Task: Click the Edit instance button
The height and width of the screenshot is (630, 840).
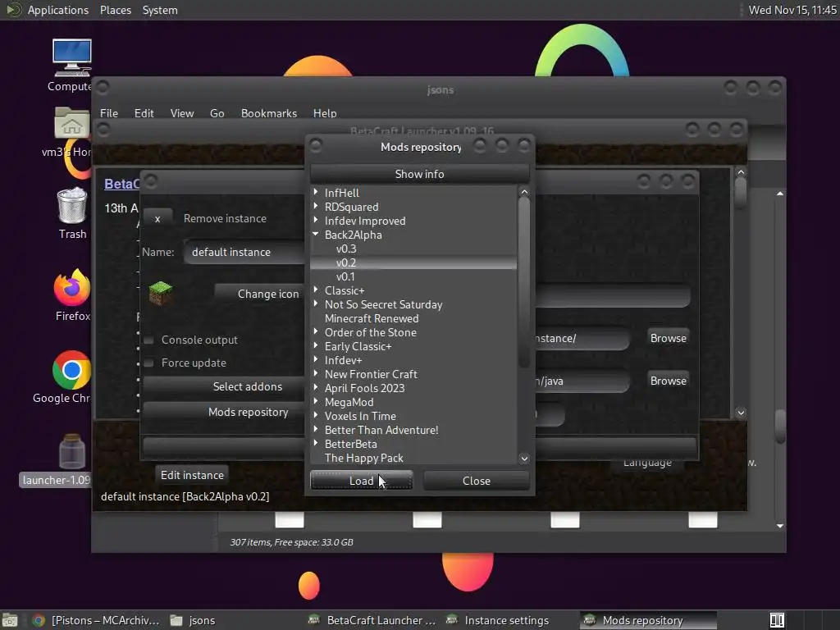Action: (x=192, y=475)
